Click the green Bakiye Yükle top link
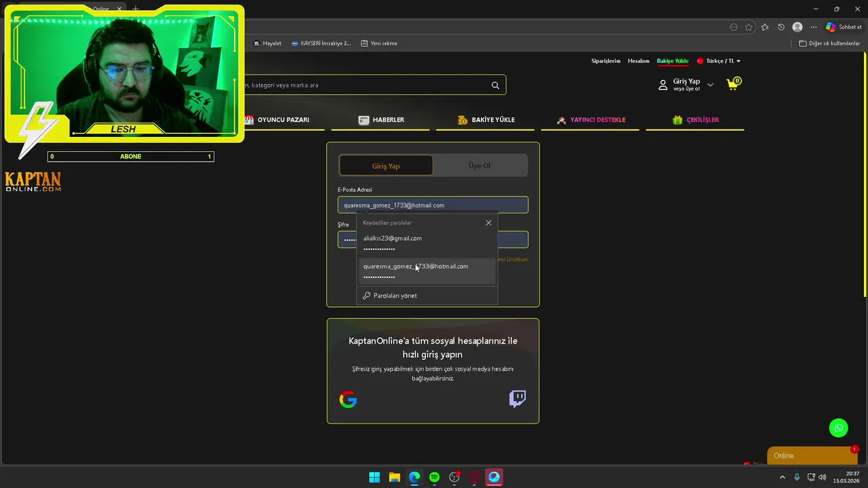The height and width of the screenshot is (488, 868). pos(673,61)
